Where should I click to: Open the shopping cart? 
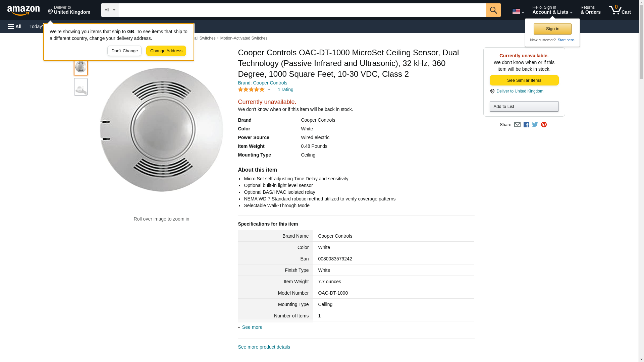[x=620, y=10]
